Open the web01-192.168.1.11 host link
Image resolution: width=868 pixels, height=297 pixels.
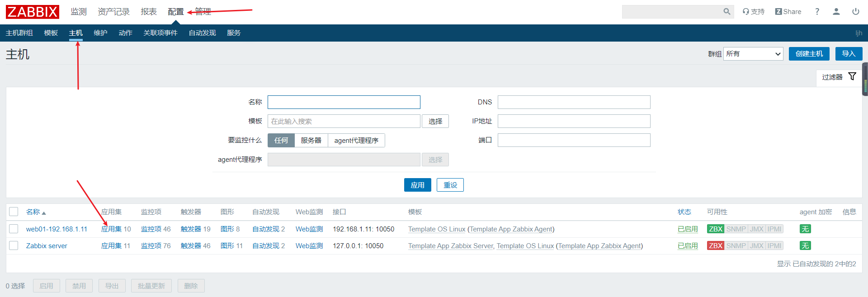(57, 229)
